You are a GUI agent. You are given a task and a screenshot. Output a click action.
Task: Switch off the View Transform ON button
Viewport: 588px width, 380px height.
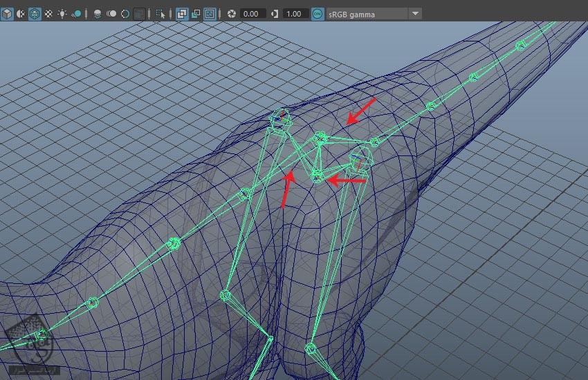coord(318,13)
